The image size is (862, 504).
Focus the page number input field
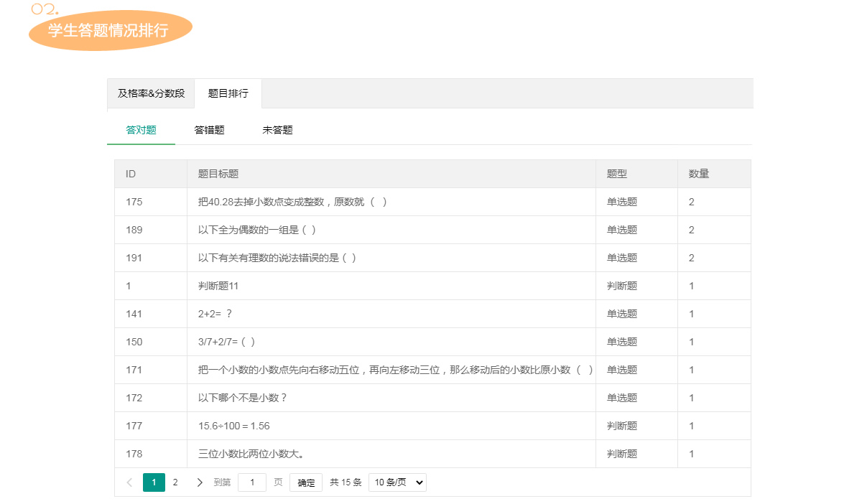[x=251, y=482]
